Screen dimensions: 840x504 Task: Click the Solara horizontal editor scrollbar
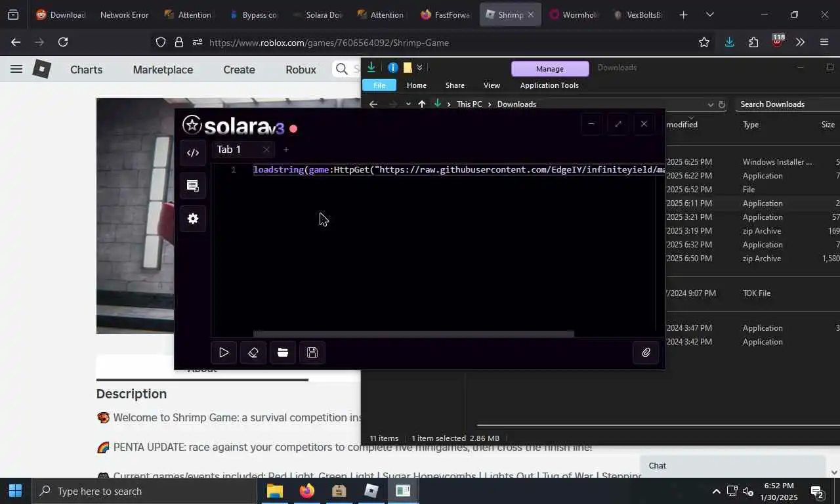[413, 334]
